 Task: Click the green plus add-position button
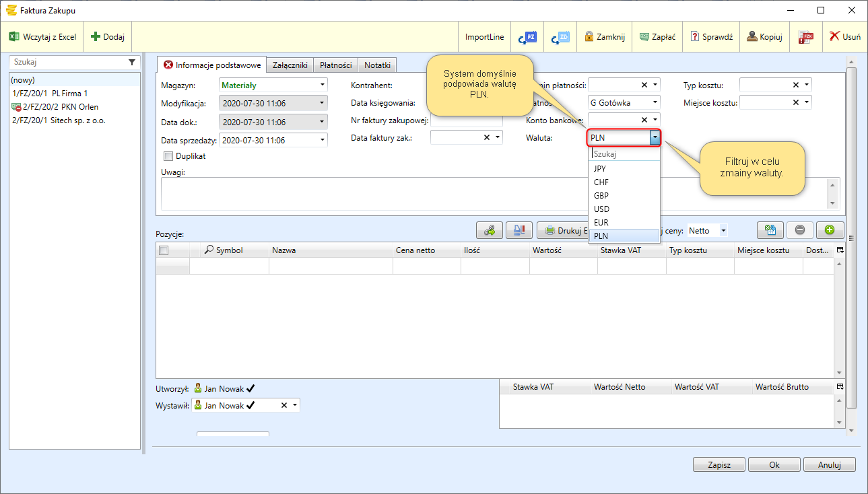[830, 230]
